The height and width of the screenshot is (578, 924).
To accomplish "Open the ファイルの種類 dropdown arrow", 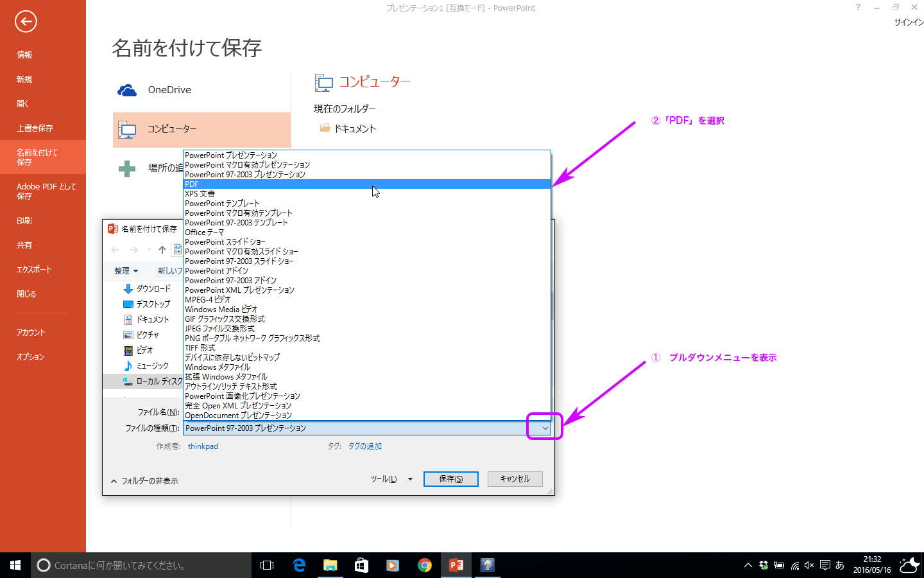I will point(545,428).
